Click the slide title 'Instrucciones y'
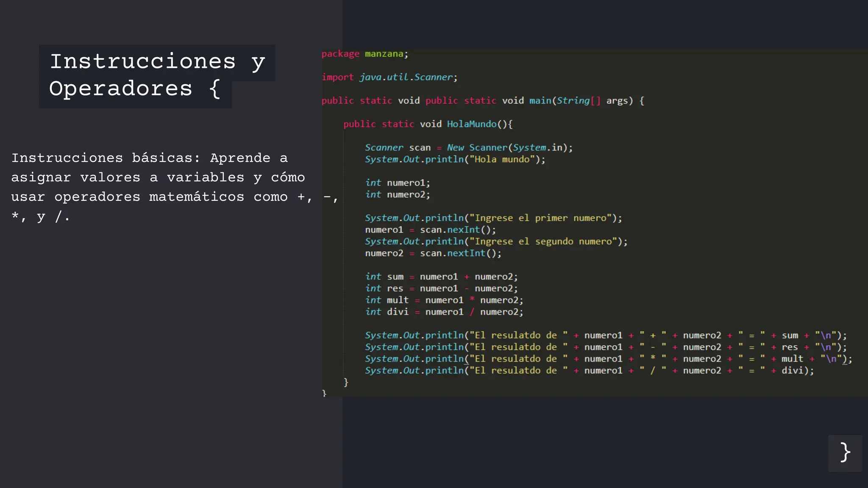868x488 pixels. (157, 62)
